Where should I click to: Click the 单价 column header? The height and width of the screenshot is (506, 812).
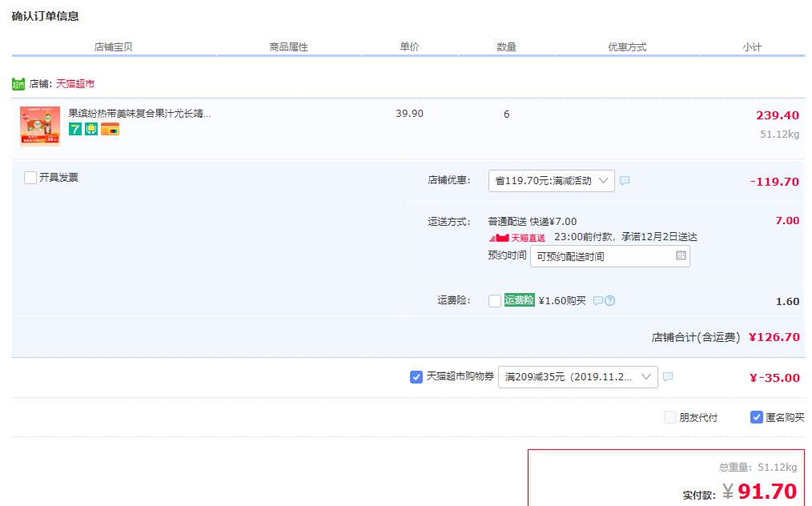(x=409, y=47)
